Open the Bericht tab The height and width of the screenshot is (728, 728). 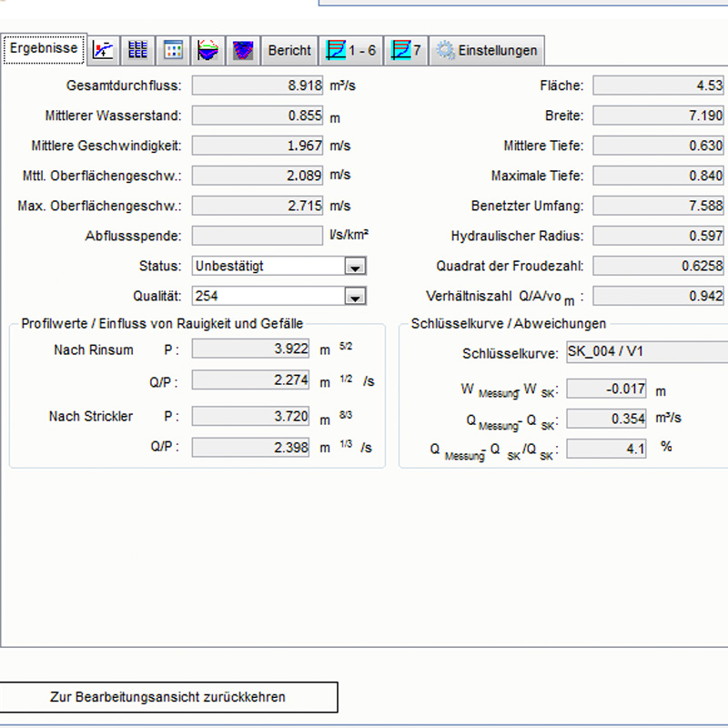[x=289, y=50]
